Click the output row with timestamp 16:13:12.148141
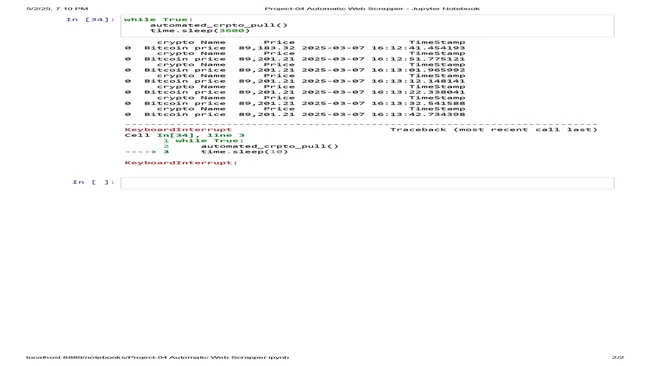650x366 pixels. click(295, 81)
